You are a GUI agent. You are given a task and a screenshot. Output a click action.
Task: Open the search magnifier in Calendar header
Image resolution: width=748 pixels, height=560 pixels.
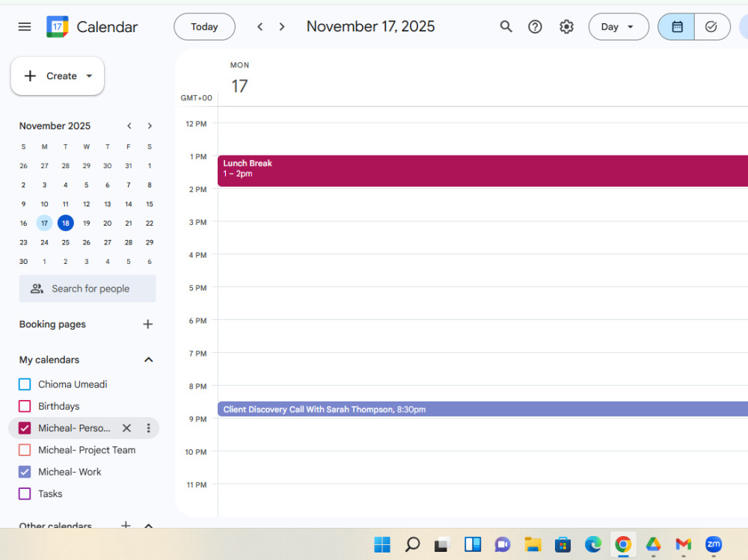(506, 27)
